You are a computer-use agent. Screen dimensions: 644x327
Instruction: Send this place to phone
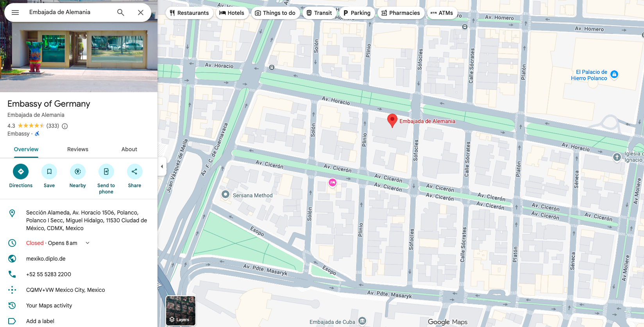pyautogui.click(x=106, y=179)
